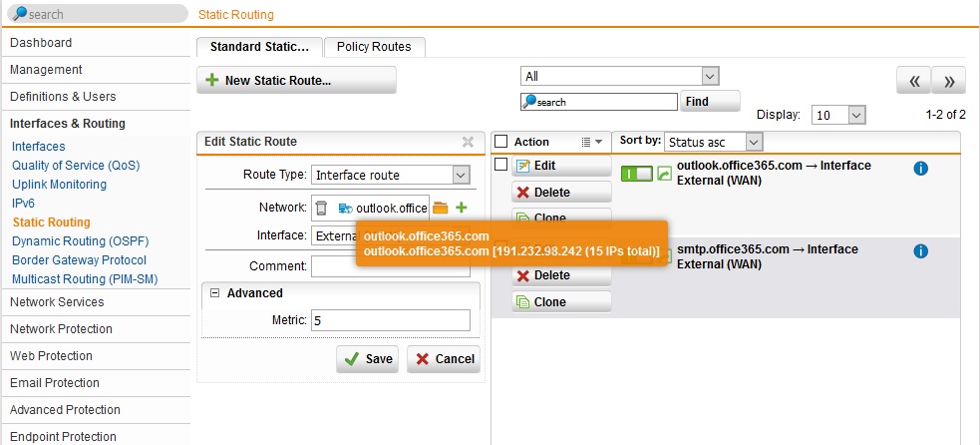This screenshot has height=445, width=980.
Task: Go to Multicast Routing (PIM-SM)
Action: coord(85,279)
